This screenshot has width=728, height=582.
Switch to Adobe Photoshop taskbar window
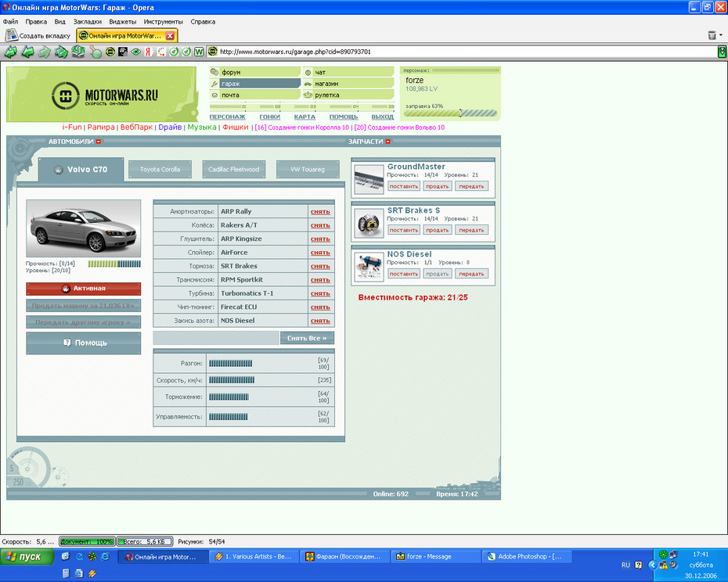tap(525, 556)
